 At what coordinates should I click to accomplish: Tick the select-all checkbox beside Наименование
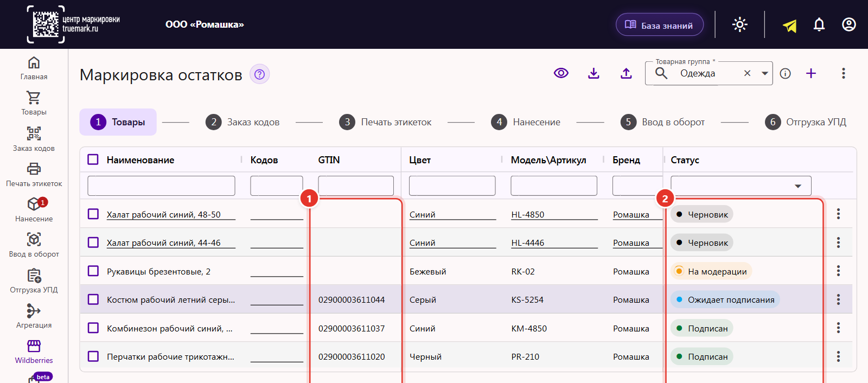tap(93, 159)
